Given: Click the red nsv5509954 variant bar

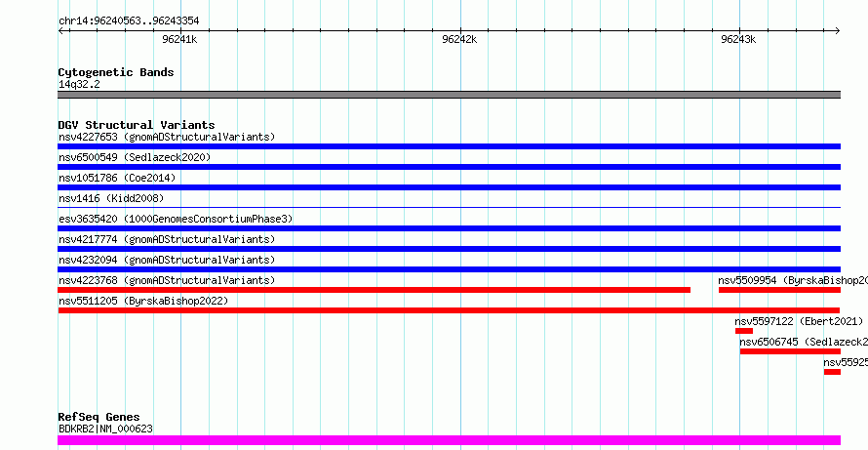Looking at the screenshot, I should (779, 290).
